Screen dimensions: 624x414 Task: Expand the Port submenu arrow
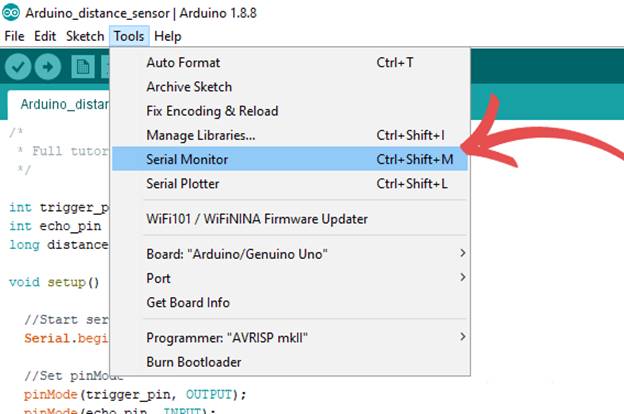[462, 277]
